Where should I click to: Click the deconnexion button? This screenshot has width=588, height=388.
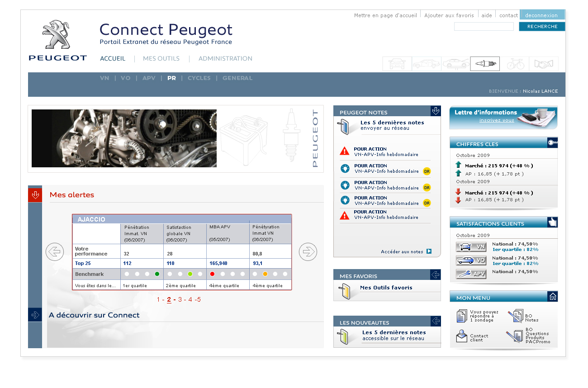point(542,15)
